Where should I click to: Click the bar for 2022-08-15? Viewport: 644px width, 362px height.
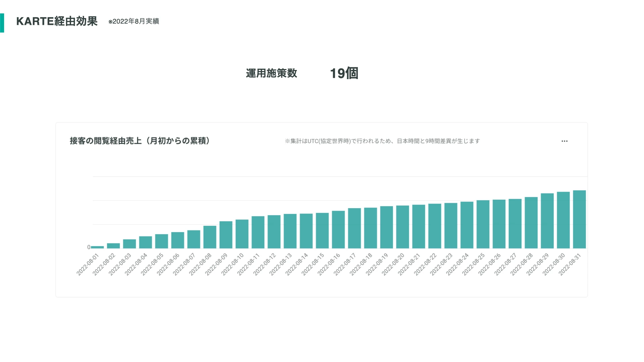point(322,231)
